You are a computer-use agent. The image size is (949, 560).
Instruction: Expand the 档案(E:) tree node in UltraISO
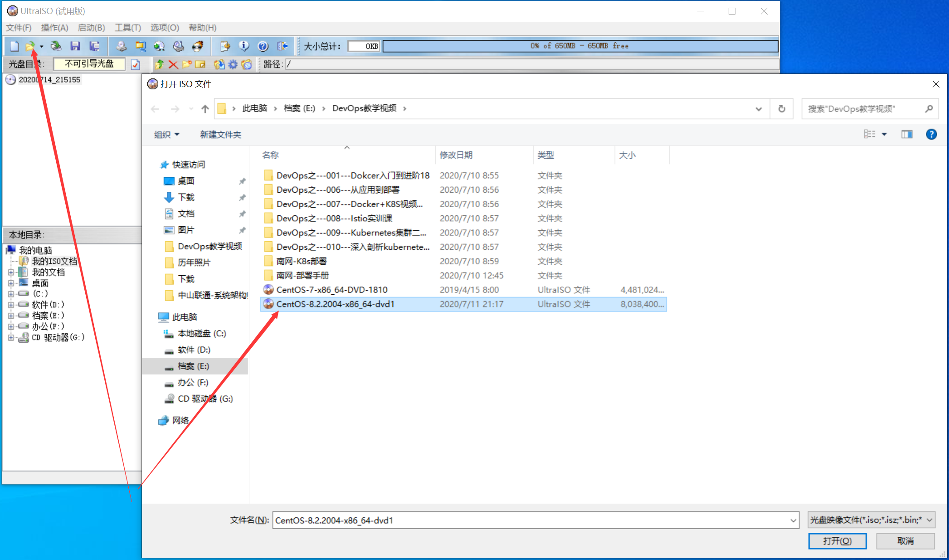pos(11,316)
